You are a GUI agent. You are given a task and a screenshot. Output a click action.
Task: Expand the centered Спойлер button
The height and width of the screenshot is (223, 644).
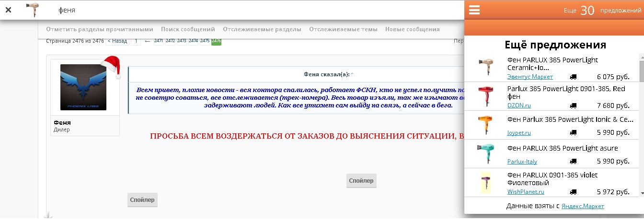click(361, 181)
